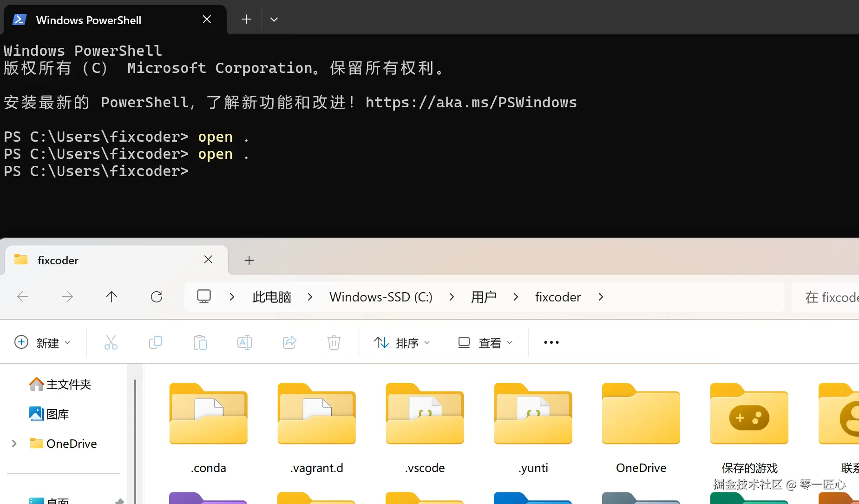
Task: Click the Copy icon in toolbar
Action: (156, 343)
